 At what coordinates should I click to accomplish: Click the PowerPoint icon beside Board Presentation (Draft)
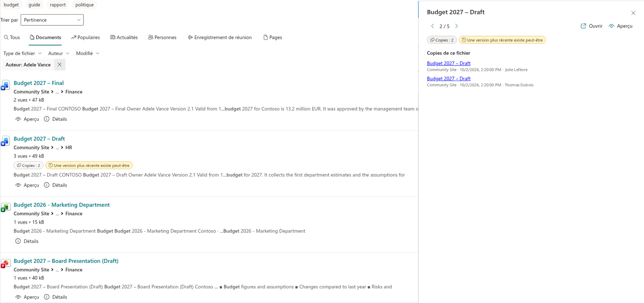pos(5,264)
